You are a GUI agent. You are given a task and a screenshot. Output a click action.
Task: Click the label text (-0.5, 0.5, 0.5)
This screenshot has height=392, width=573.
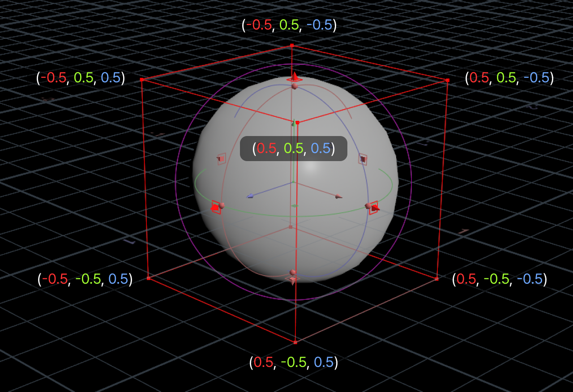click(81, 78)
